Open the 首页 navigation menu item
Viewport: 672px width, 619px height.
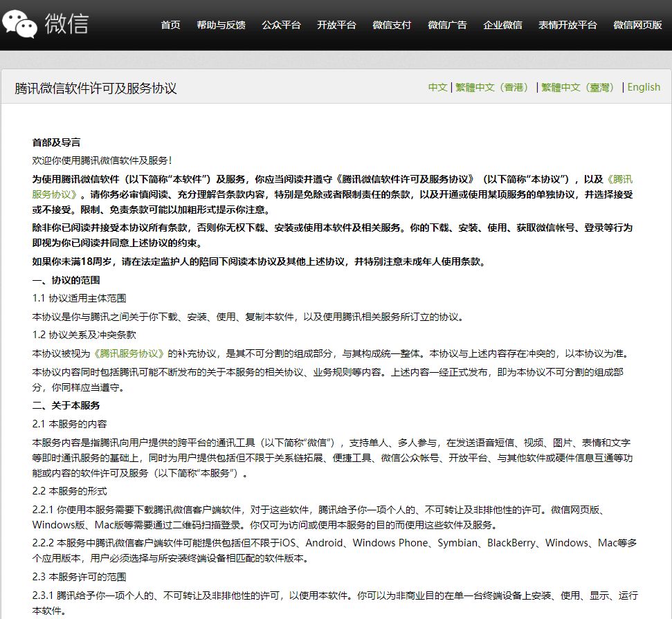click(170, 25)
